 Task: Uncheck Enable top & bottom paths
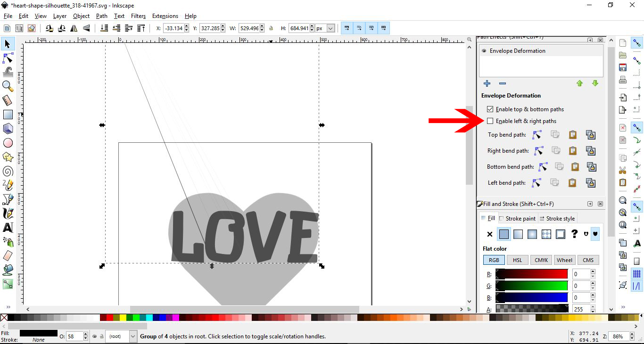(x=490, y=109)
